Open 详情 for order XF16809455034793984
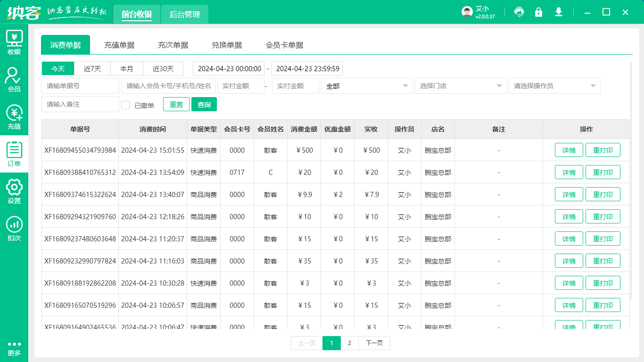This screenshot has width=644, height=362. [x=569, y=150]
